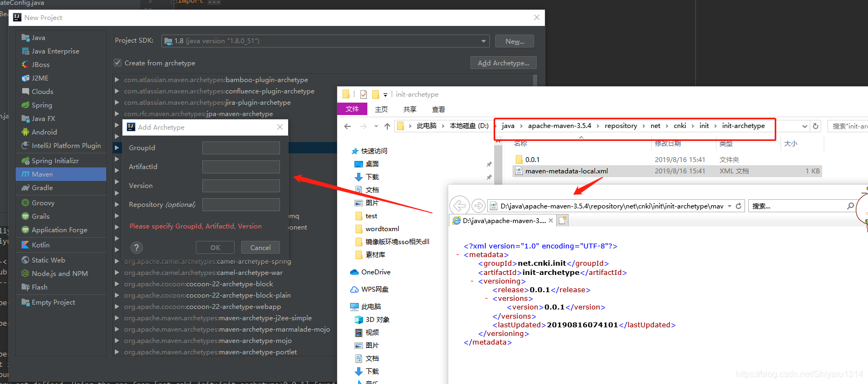Viewport: 868px width, 384px height.
Task: Expand bamboo-plugin-archetype entry
Action: [x=117, y=79]
